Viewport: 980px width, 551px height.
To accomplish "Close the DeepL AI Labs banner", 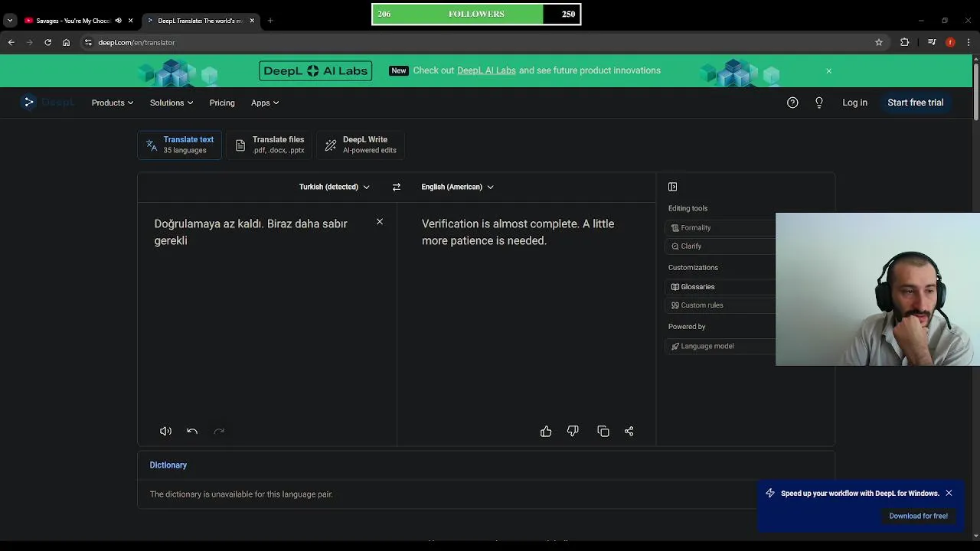I will (x=828, y=70).
